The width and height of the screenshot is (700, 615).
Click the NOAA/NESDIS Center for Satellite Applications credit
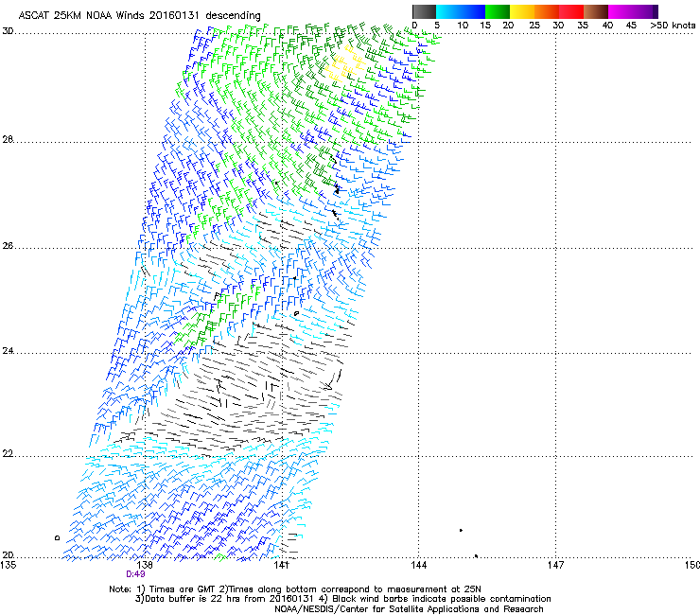coord(409,609)
